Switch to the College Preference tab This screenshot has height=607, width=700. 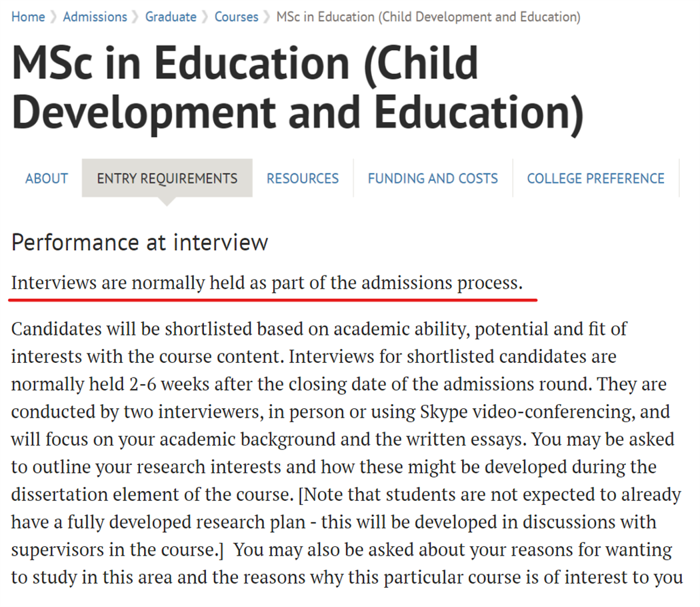tap(595, 179)
